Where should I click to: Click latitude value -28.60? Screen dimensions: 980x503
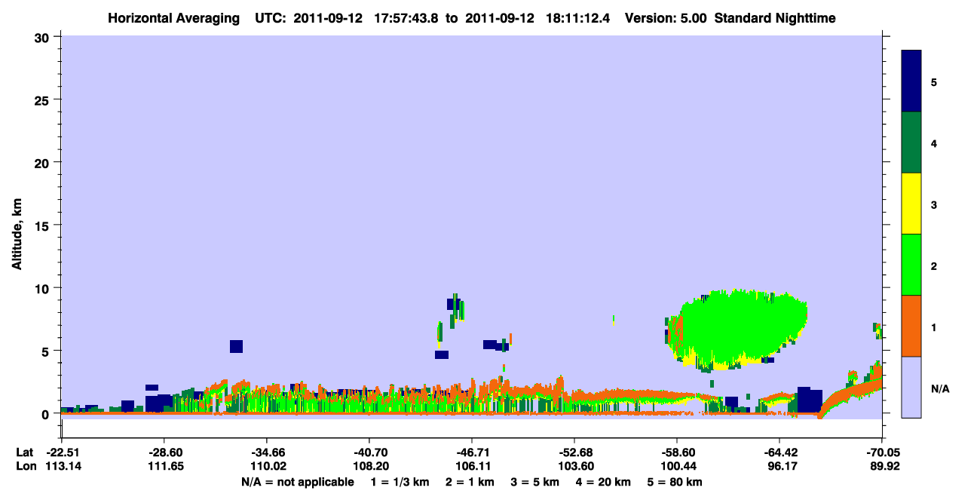coord(164,452)
